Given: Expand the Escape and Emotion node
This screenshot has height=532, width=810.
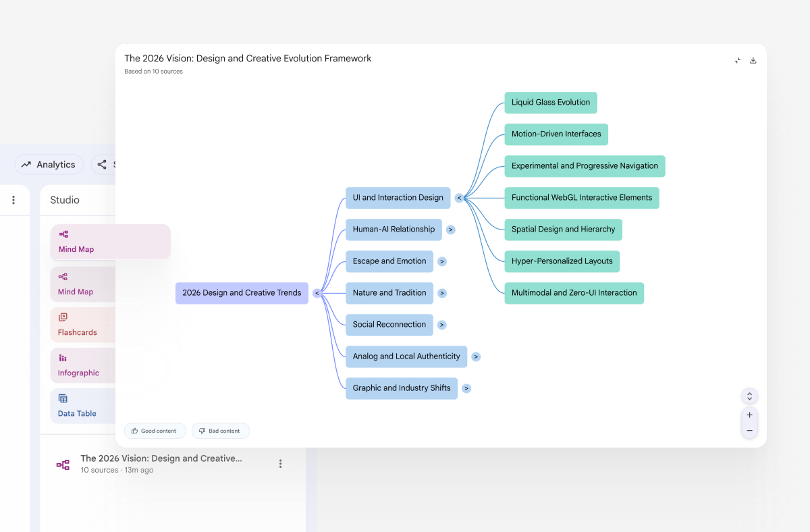Looking at the screenshot, I should tap(442, 261).
